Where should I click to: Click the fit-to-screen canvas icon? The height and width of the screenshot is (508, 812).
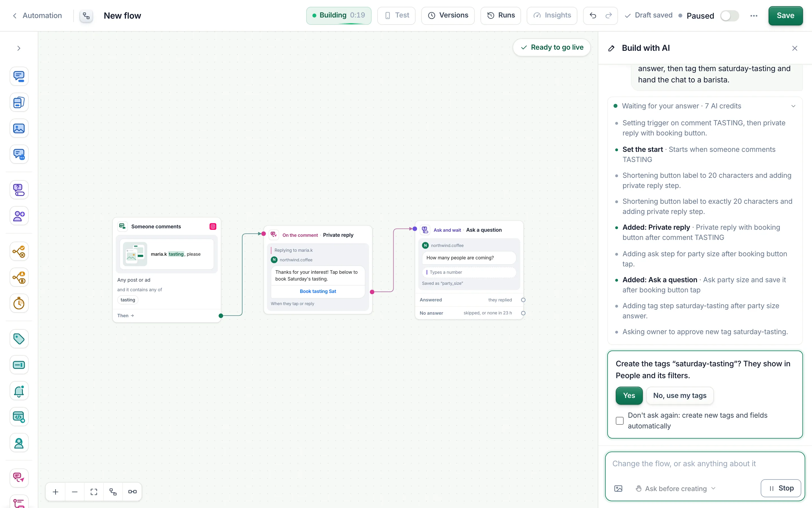click(94, 492)
